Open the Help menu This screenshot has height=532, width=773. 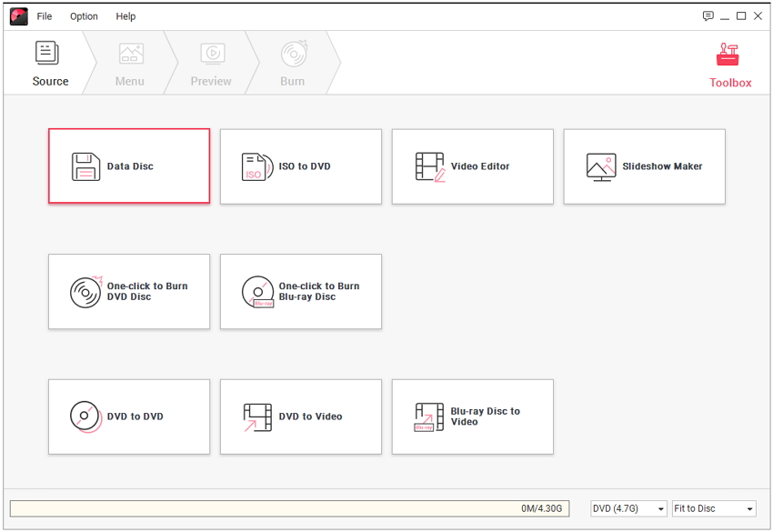point(125,16)
